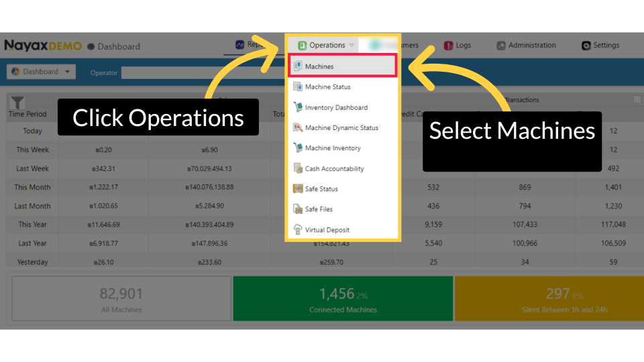Click the Last Week row label
The height and width of the screenshot is (362, 644).
[32, 168]
